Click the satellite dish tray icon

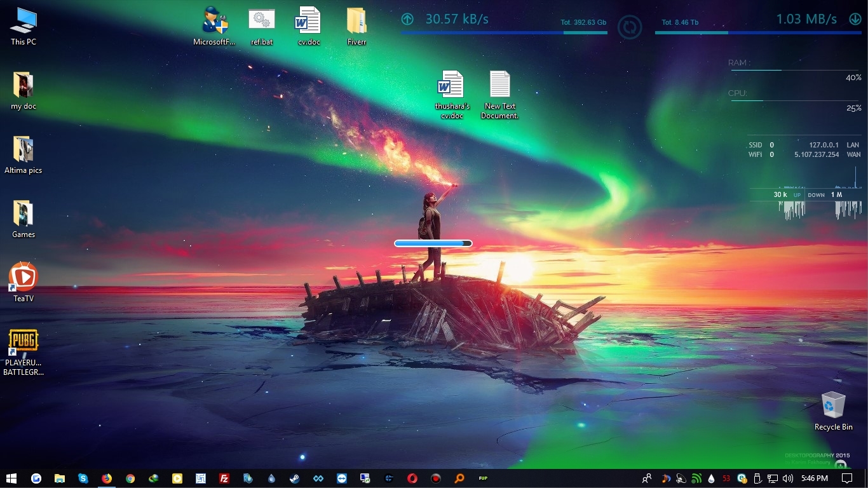[681, 478]
